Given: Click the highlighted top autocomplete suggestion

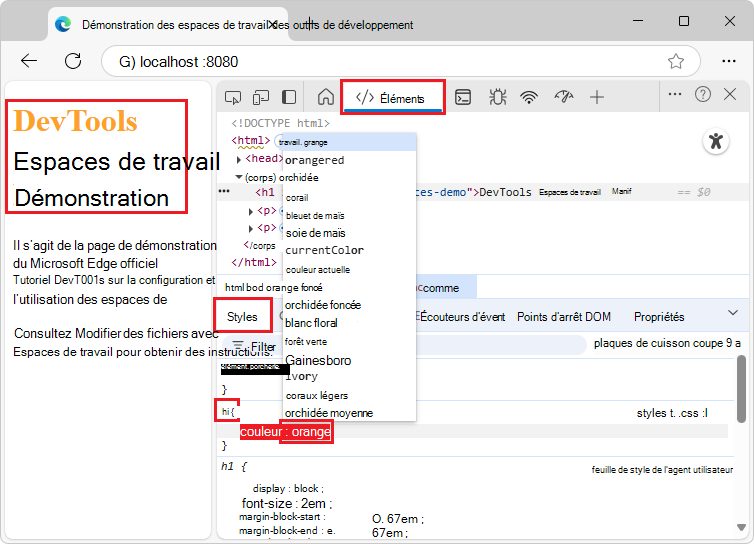Looking at the screenshot, I should 349,142.
